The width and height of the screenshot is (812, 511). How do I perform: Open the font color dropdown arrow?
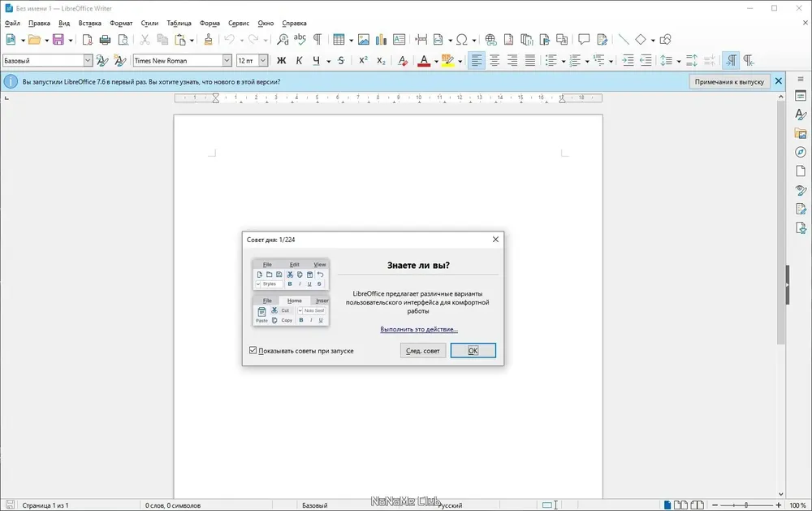[436, 61]
